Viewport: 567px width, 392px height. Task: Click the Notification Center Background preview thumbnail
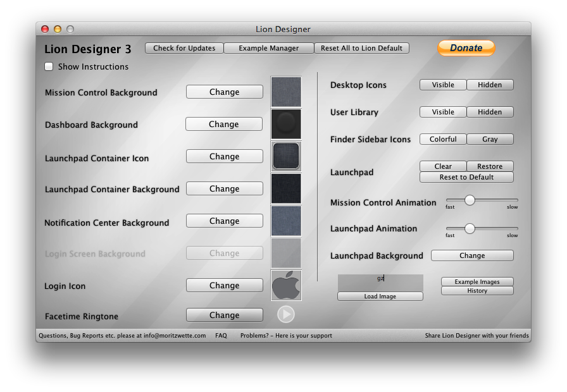[286, 221]
